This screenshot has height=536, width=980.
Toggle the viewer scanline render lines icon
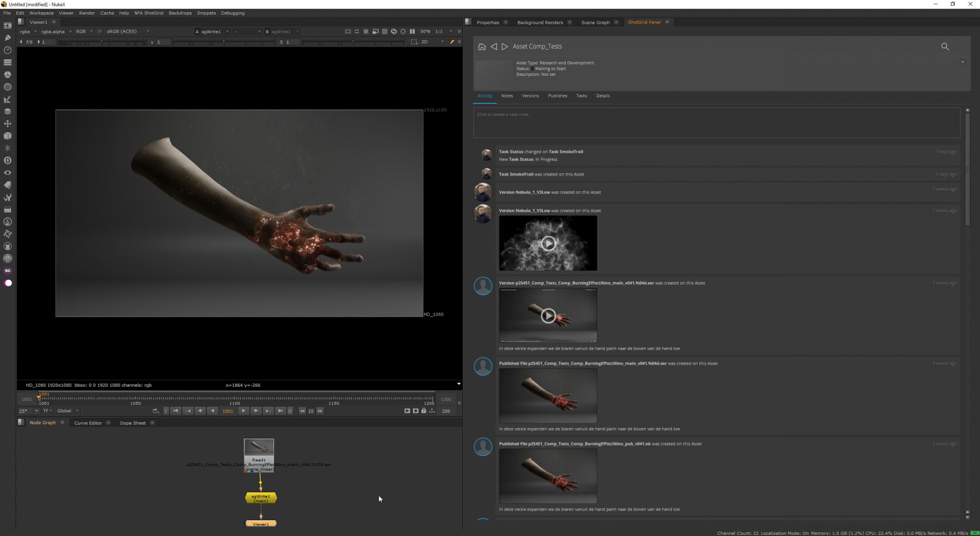[x=384, y=31]
